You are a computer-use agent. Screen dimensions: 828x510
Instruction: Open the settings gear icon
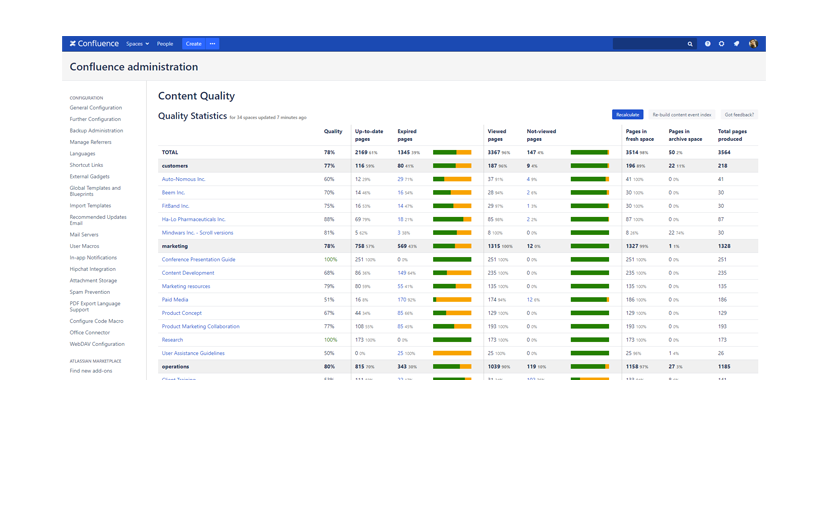(x=721, y=44)
